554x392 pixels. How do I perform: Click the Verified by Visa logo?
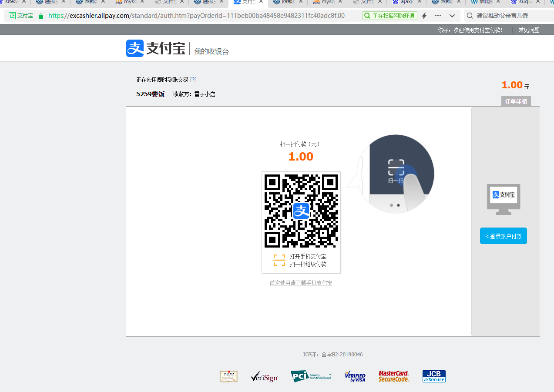355,377
